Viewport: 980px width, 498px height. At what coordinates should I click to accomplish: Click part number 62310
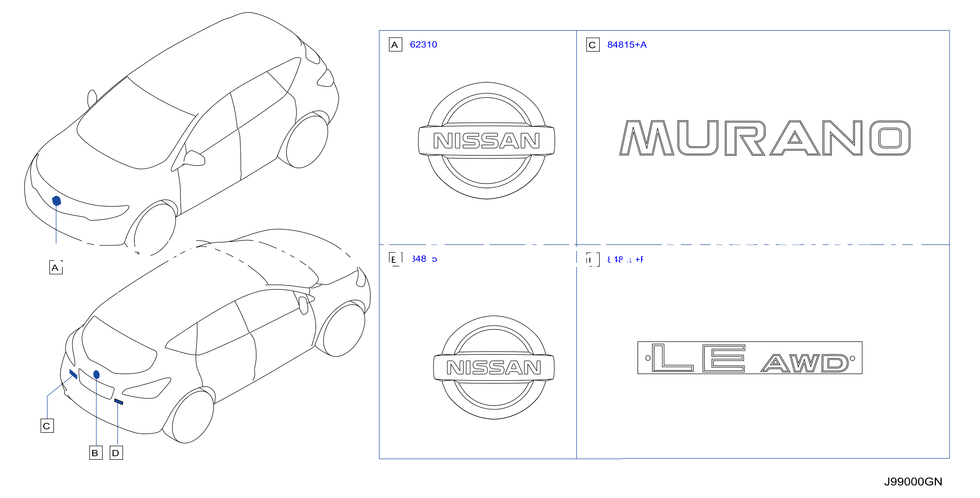[x=423, y=45]
